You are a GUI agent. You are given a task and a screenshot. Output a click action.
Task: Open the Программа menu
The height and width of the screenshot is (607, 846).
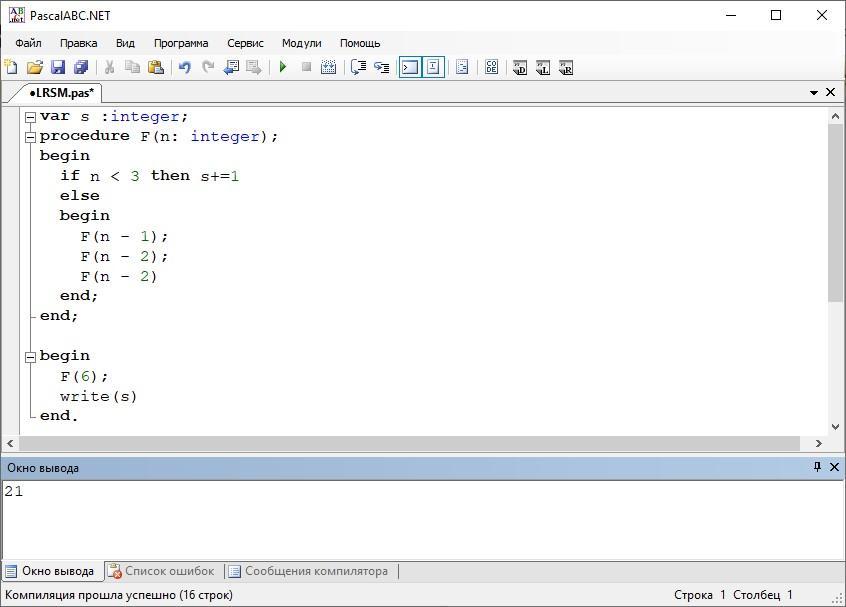(x=181, y=43)
